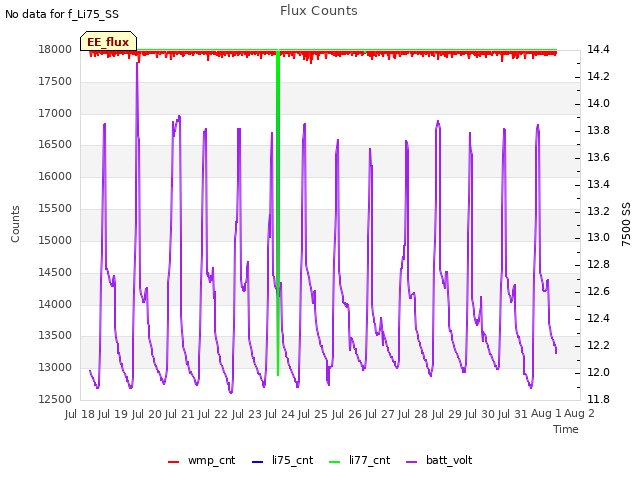Click the Jul 22 date label

tap(213, 414)
